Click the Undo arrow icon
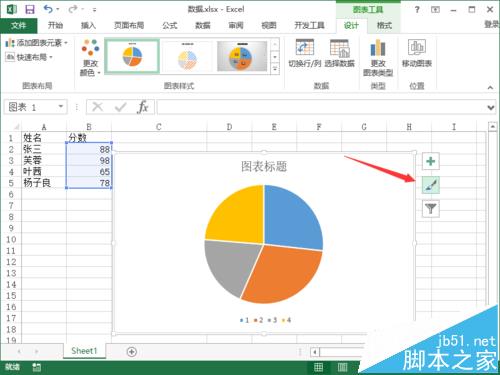Image resolution: width=500 pixels, height=375 pixels. pyautogui.click(x=49, y=9)
